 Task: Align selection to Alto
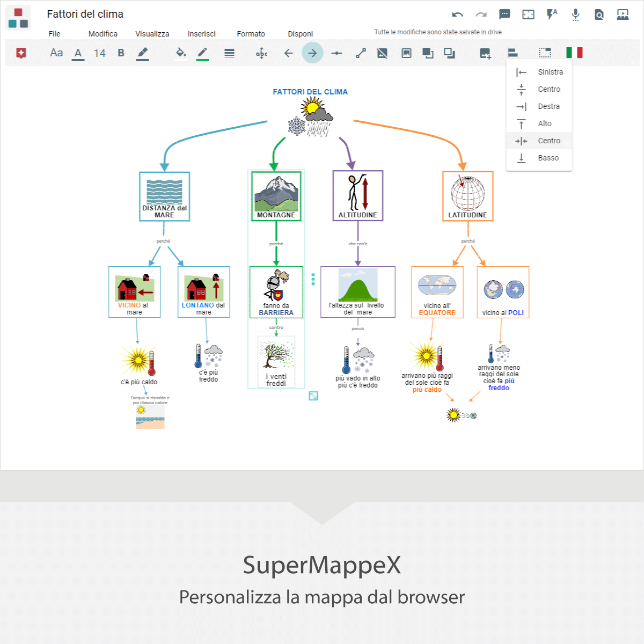(x=539, y=123)
